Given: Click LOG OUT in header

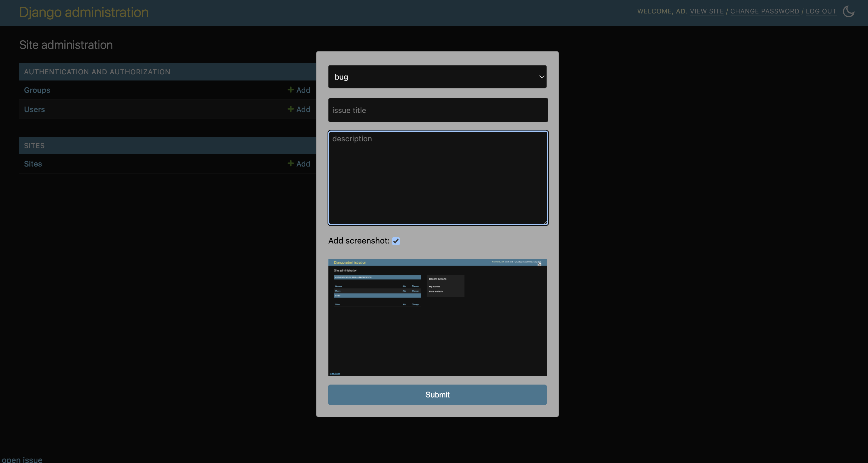Looking at the screenshot, I should click(x=821, y=11).
